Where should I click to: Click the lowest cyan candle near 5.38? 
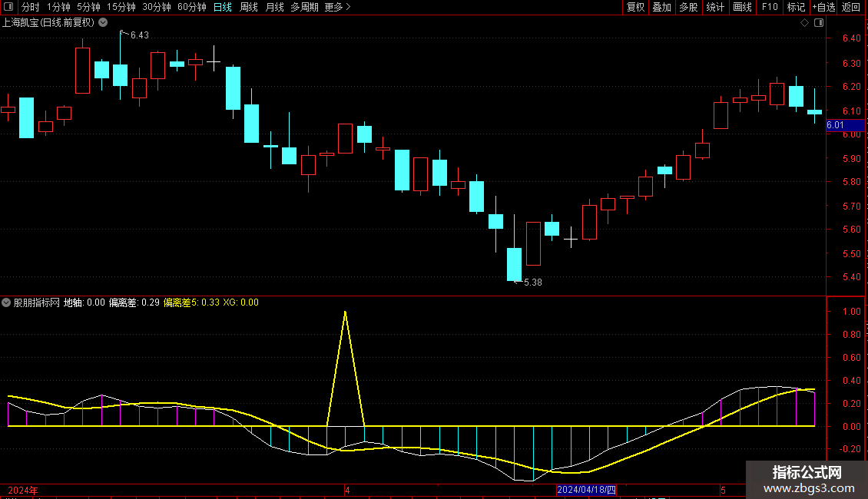514,264
